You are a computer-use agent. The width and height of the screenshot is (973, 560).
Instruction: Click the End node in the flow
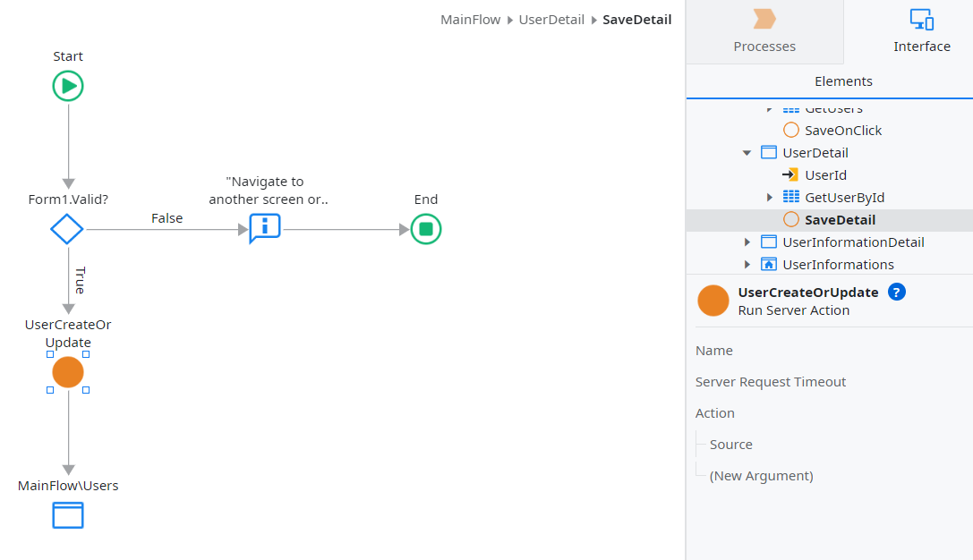click(426, 229)
